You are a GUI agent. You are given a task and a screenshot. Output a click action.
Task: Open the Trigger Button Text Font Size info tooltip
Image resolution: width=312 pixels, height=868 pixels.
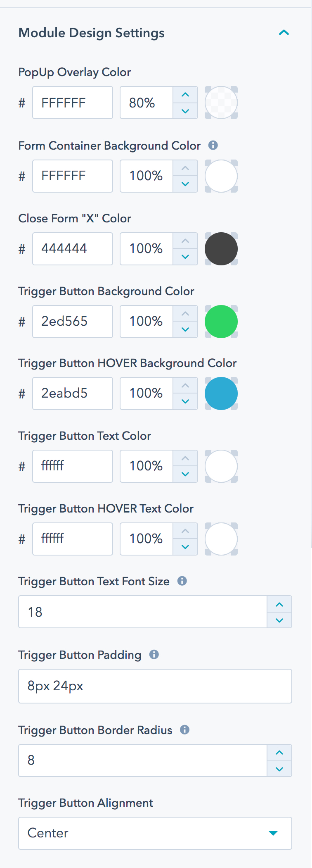pyautogui.click(x=182, y=581)
